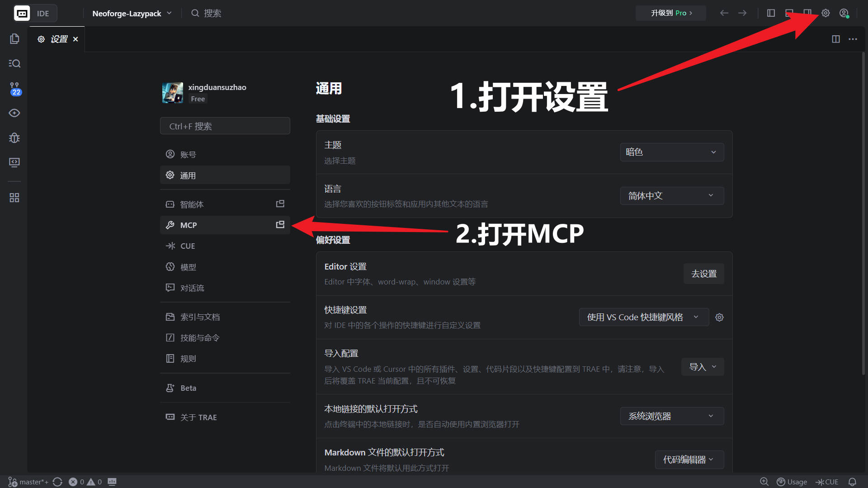Select 规则 in settings sidebar

[225, 358]
